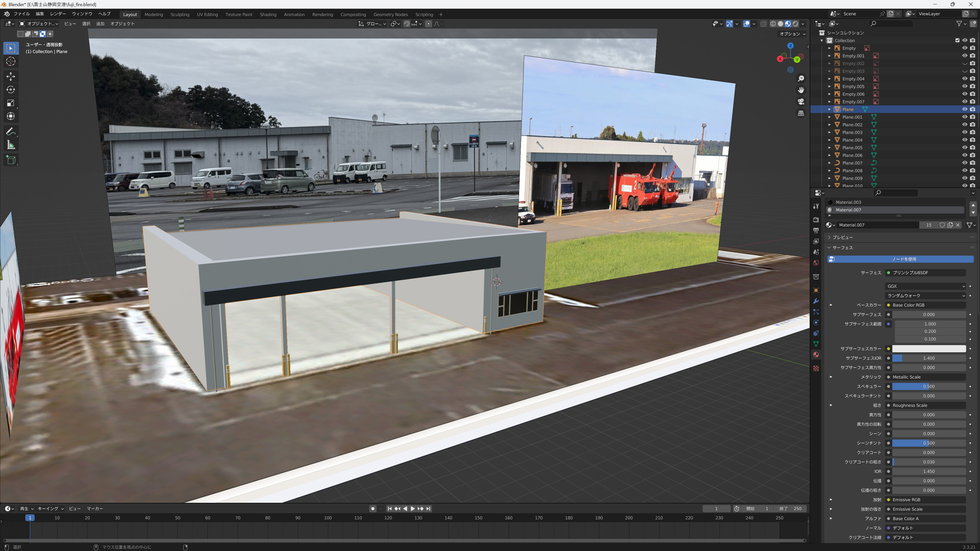The width and height of the screenshot is (980, 551).
Task: Open the Render properties tab
Action: coord(816,220)
